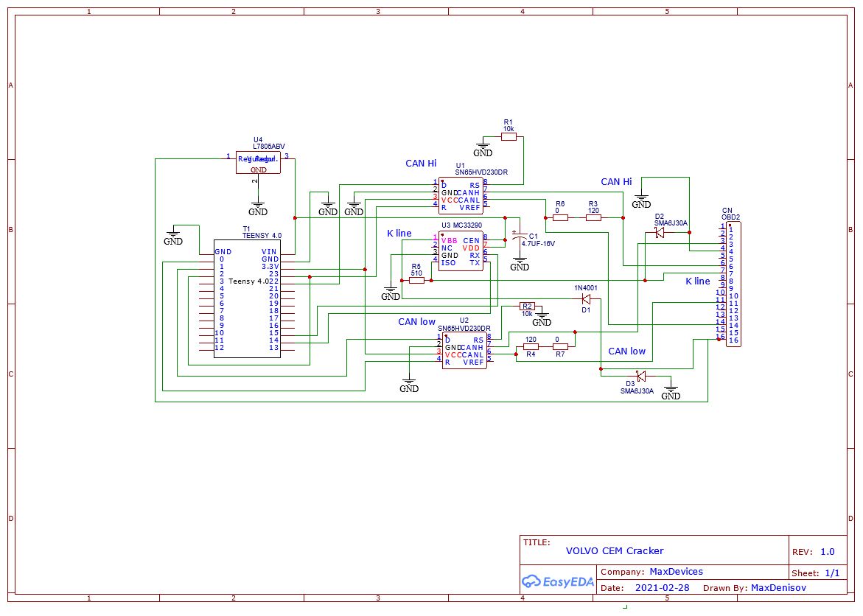
Task: Click the VOLVO CEM Cracker title text
Action: point(615,550)
